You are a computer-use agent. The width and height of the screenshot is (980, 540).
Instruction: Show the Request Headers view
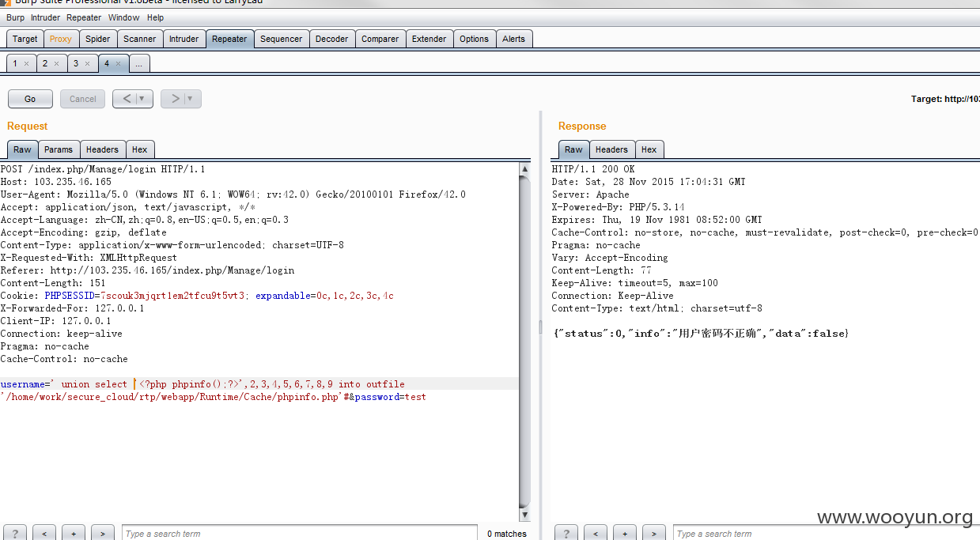pos(102,149)
